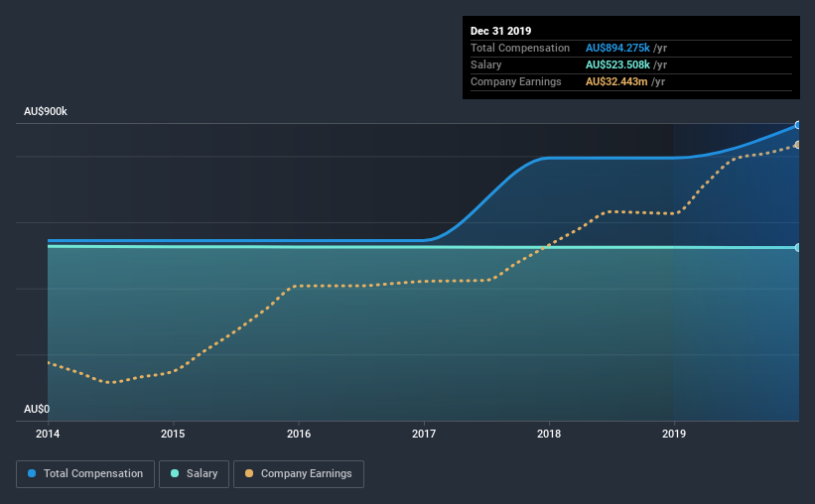Image resolution: width=815 pixels, height=504 pixels.
Task: Click the AU$900k y-axis label
Action: [46, 112]
